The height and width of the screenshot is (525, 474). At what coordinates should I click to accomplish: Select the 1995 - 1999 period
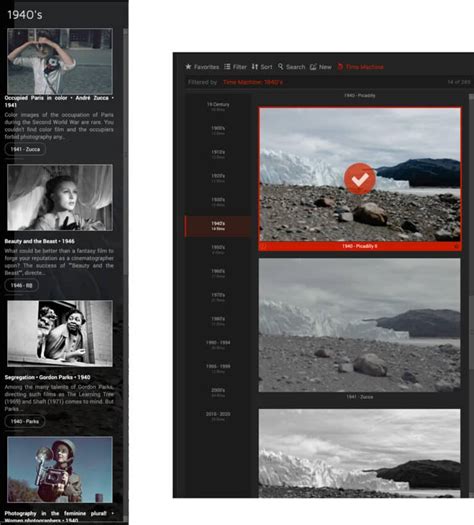(218, 368)
